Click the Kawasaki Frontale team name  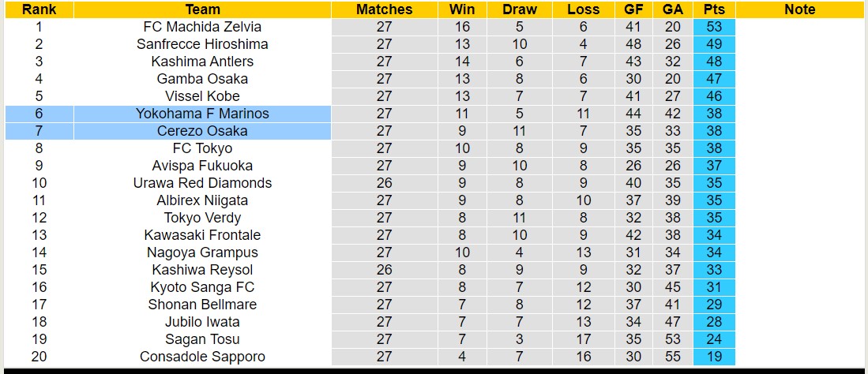click(202, 235)
